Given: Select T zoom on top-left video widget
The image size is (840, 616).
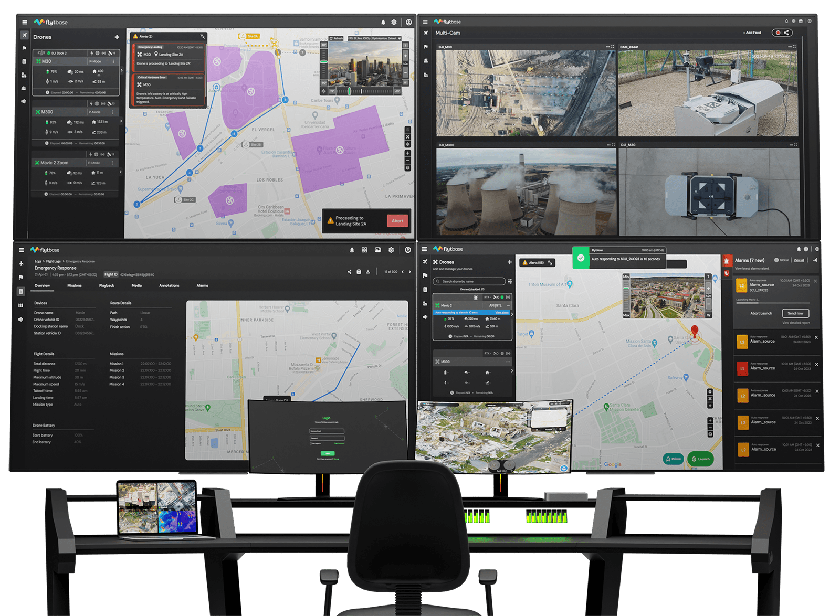Looking at the screenshot, I should pos(405,46).
